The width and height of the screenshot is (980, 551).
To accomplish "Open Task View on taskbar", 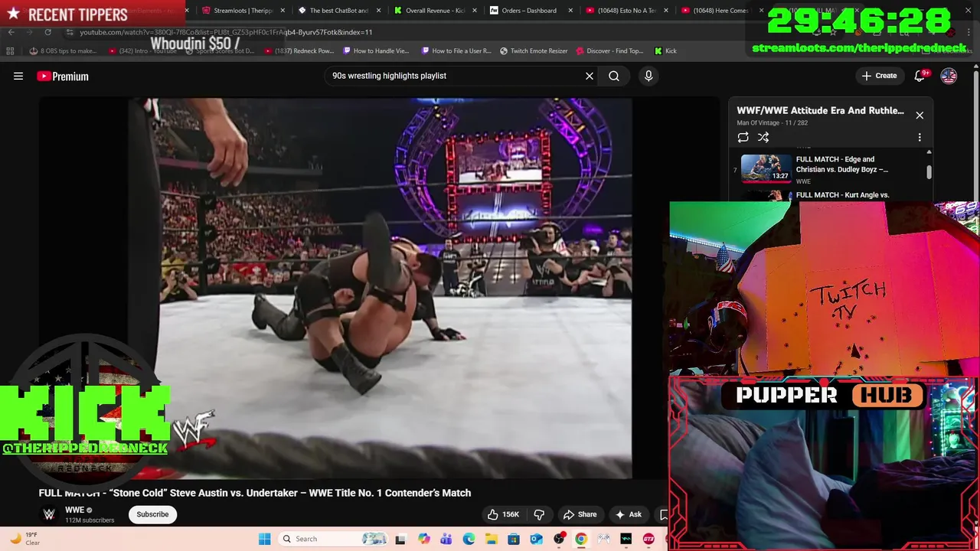I will (x=400, y=539).
